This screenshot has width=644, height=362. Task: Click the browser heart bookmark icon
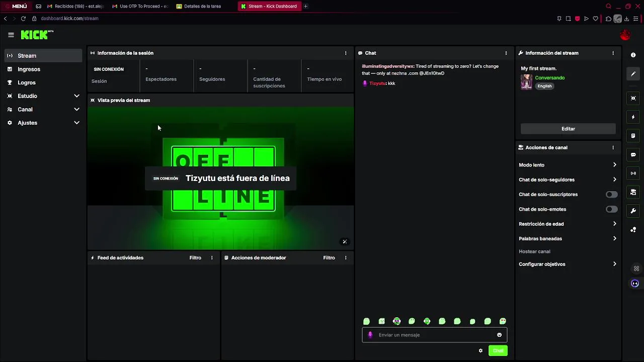(596, 19)
